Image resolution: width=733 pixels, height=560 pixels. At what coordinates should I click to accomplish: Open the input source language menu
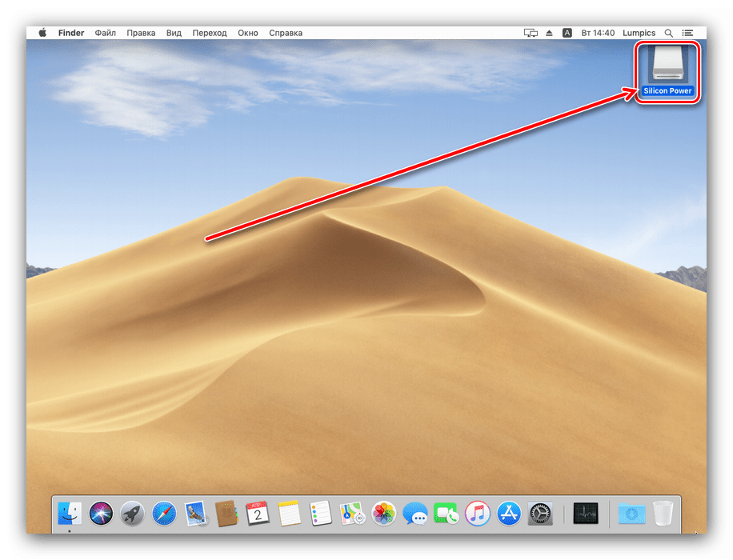[567, 33]
